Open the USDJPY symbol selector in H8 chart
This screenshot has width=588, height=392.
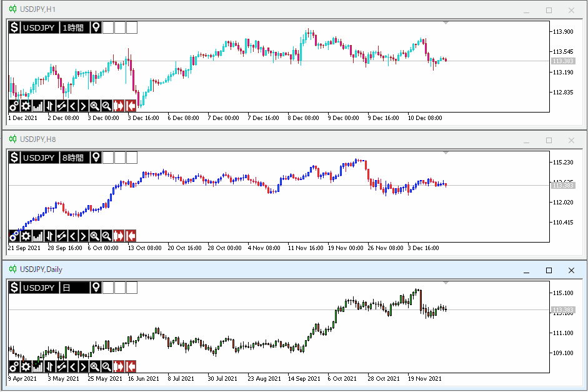coord(39,158)
